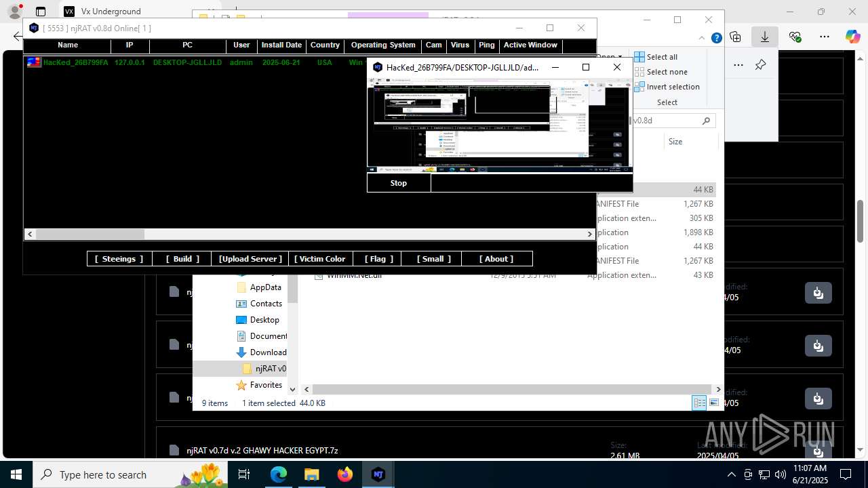Open Firefox from the taskbar
Screen dimensions: 868x488
coord(344,474)
